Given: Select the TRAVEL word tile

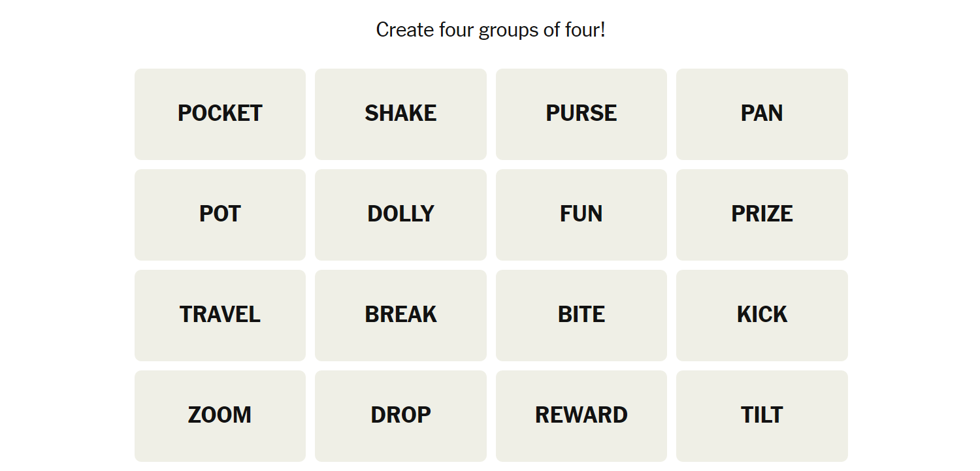Looking at the screenshot, I should pyautogui.click(x=220, y=315).
